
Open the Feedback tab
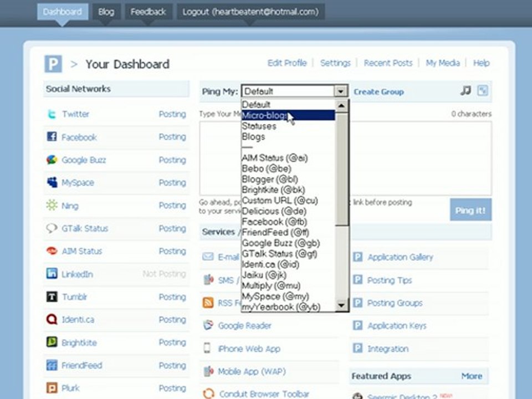coord(149,12)
